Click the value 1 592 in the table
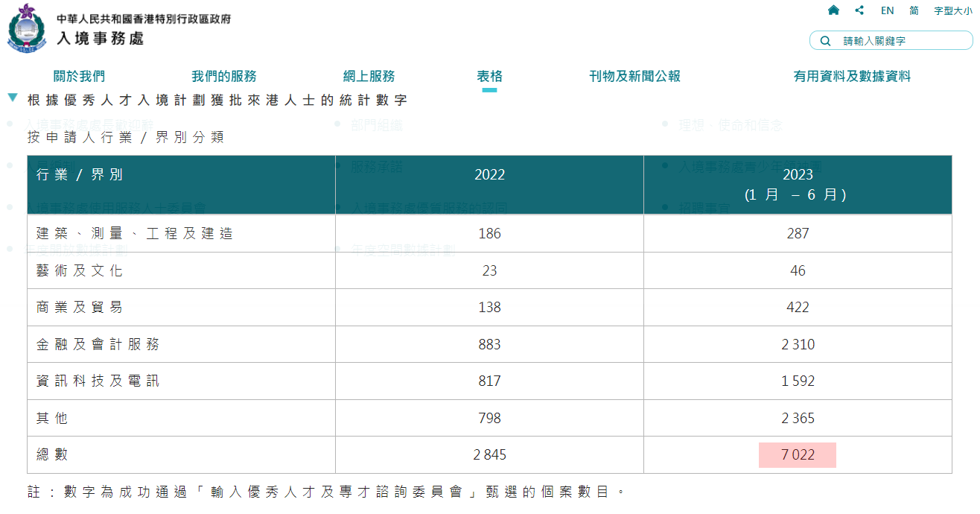The width and height of the screenshot is (980, 514). coord(798,381)
